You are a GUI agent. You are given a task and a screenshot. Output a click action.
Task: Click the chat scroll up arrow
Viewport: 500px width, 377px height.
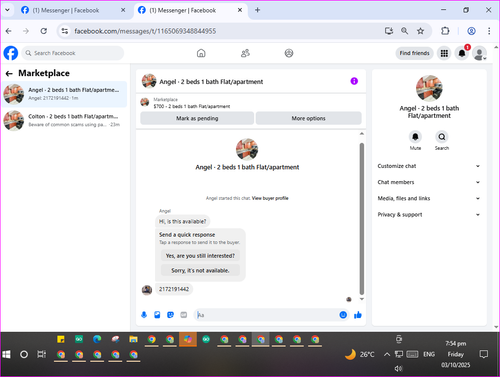(362, 134)
